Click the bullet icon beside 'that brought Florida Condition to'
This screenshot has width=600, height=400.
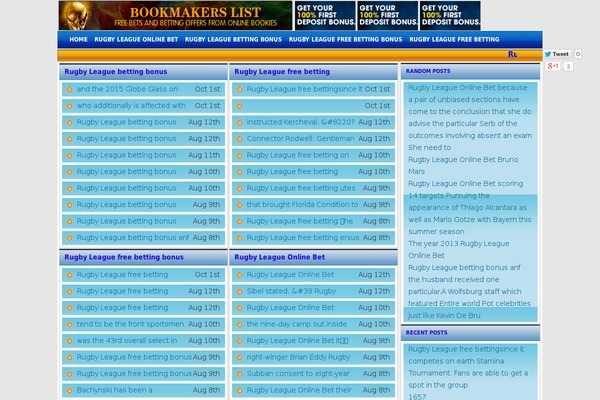(239, 205)
